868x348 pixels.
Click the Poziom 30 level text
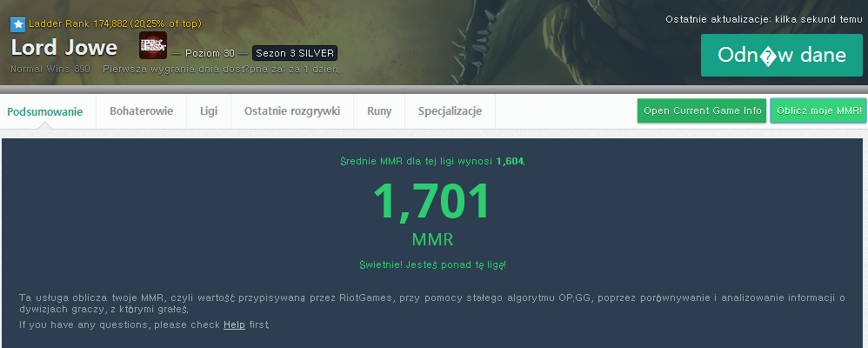(x=210, y=53)
